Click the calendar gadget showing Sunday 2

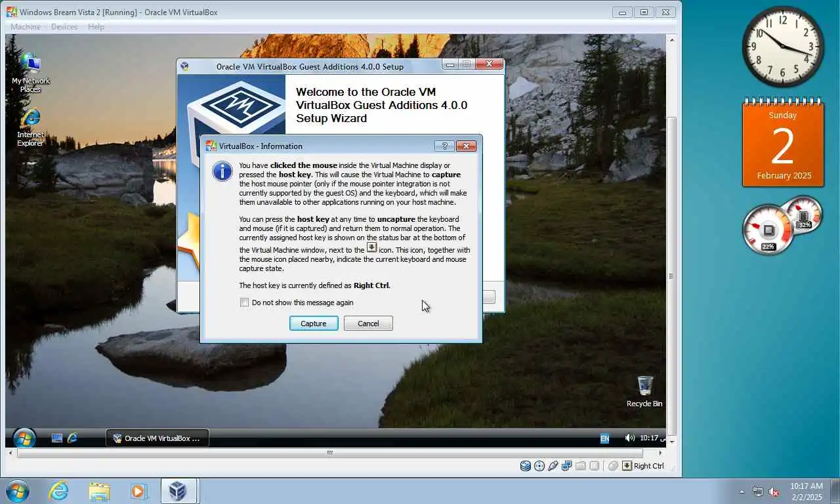click(x=783, y=142)
